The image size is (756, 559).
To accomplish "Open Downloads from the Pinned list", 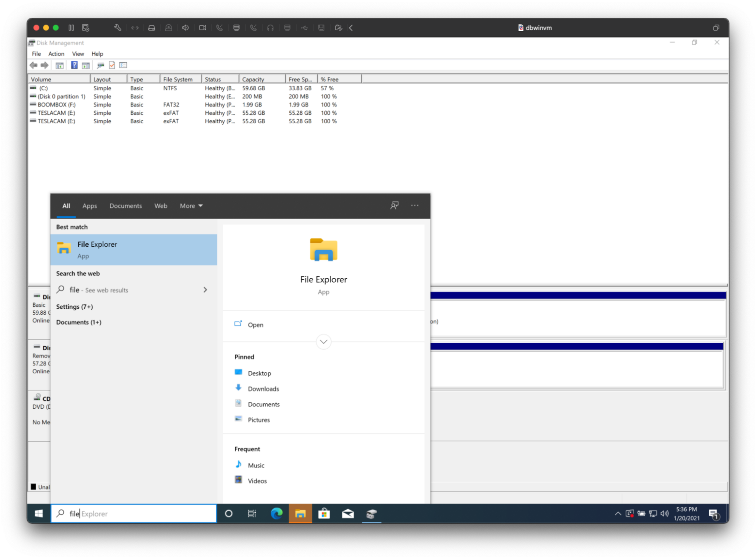I will 263,389.
